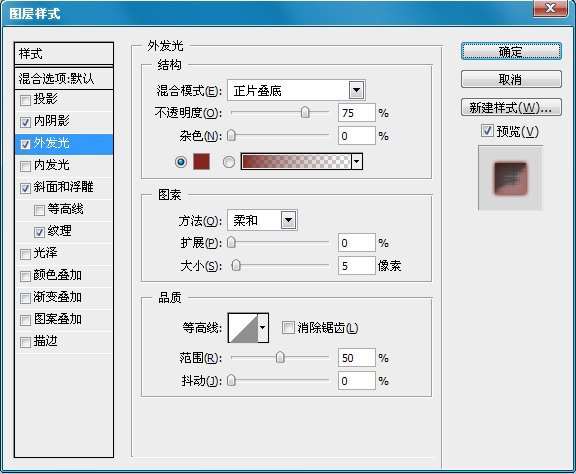The image size is (576, 474).
Task: Click the 抖动 jitter slider handle
Action: 231,380
